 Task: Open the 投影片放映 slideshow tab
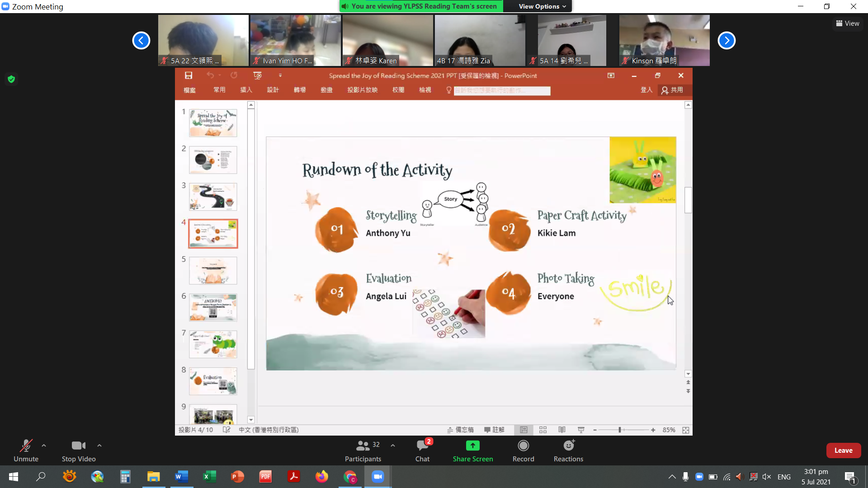pyautogui.click(x=362, y=90)
